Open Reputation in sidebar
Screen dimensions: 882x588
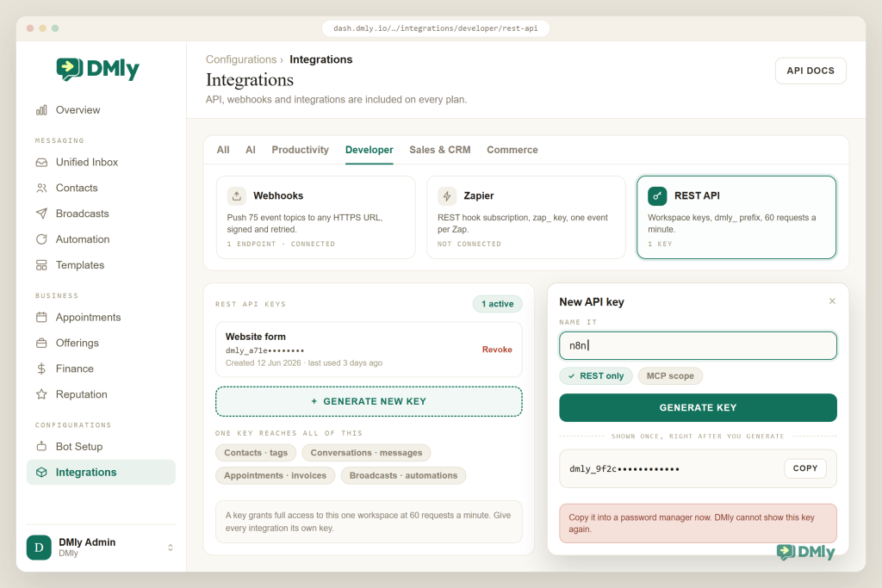[x=102, y=394]
